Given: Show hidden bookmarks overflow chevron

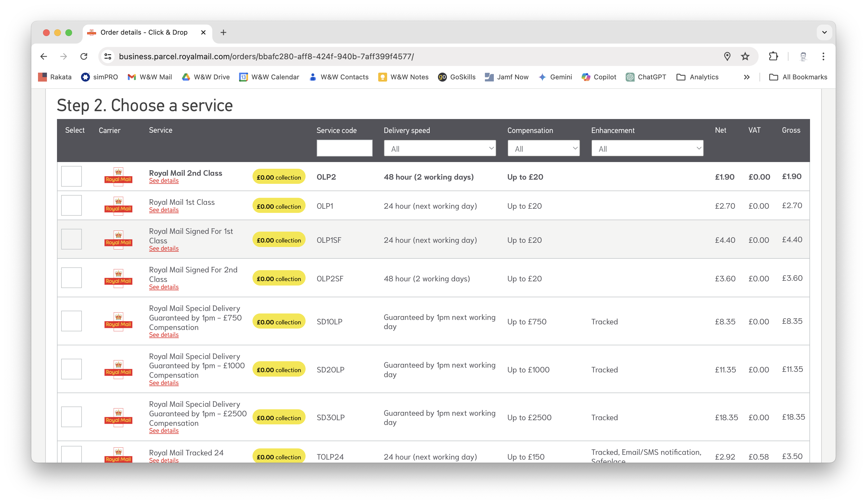Looking at the screenshot, I should (x=746, y=77).
